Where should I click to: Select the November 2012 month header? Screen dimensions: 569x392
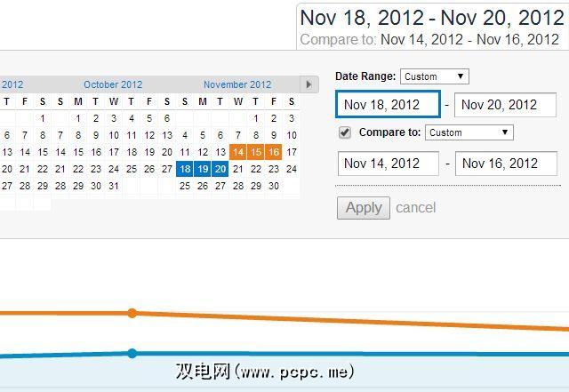pyautogui.click(x=237, y=84)
